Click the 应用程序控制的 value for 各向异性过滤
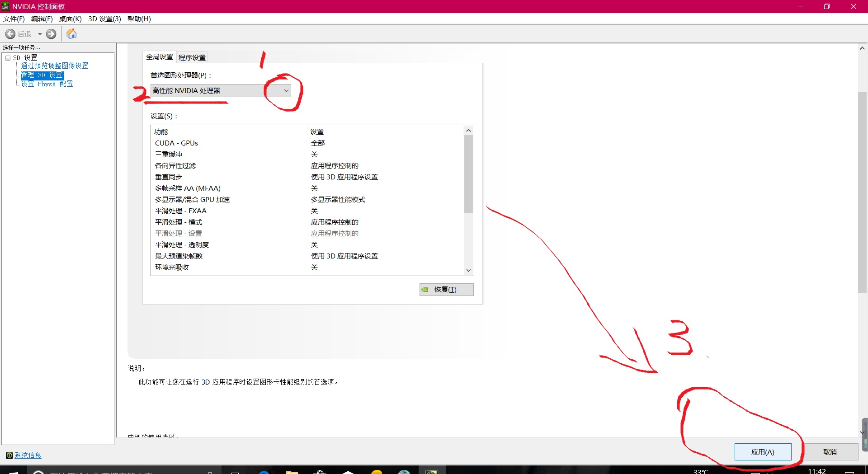Image resolution: width=868 pixels, height=474 pixels. [335, 165]
